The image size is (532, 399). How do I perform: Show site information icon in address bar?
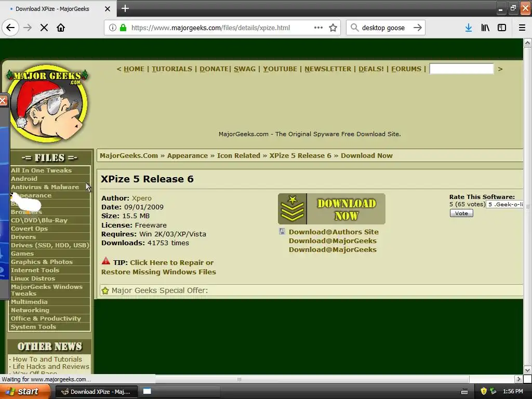tap(113, 28)
